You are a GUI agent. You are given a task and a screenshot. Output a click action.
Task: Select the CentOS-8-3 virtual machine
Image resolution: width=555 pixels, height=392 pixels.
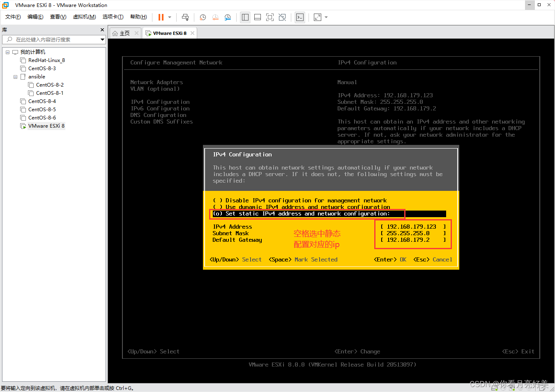(42, 69)
